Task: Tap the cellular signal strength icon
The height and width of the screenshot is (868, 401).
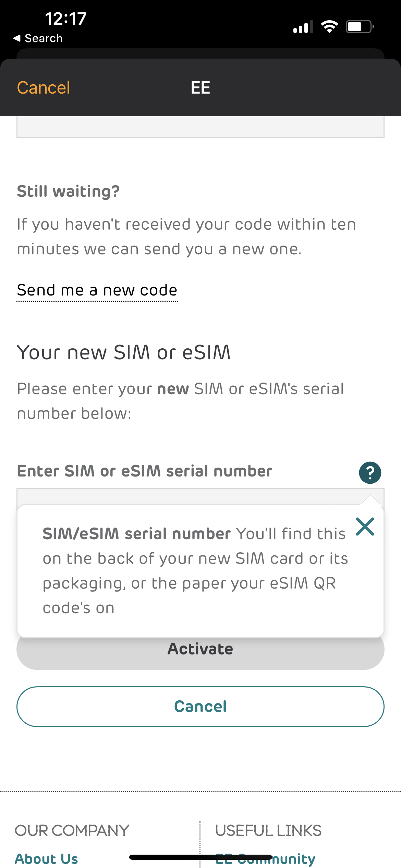Action: click(303, 27)
